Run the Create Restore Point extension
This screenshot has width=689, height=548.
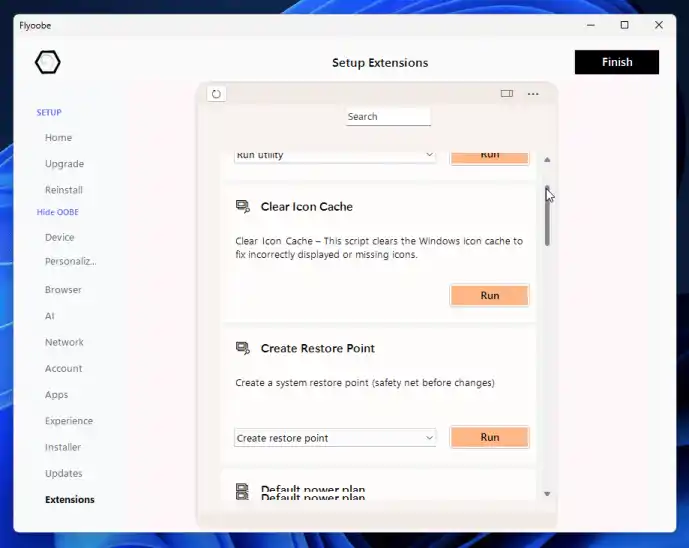tap(489, 438)
